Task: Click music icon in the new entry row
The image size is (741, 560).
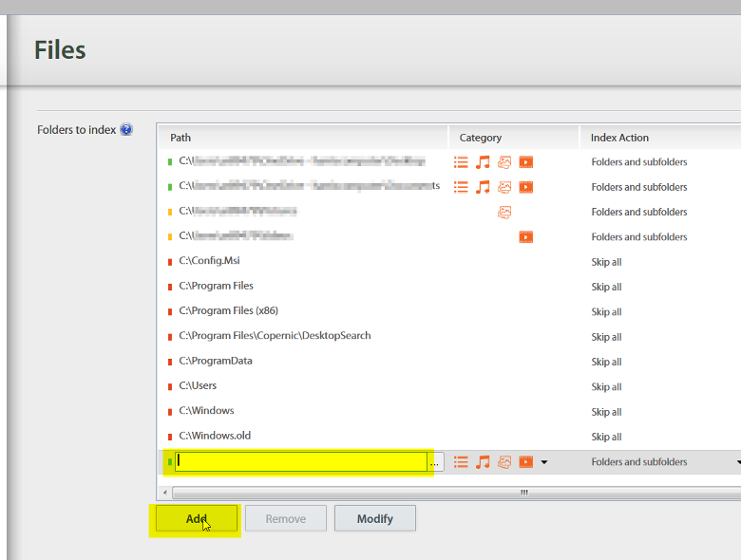Action: pyautogui.click(x=484, y=462)
